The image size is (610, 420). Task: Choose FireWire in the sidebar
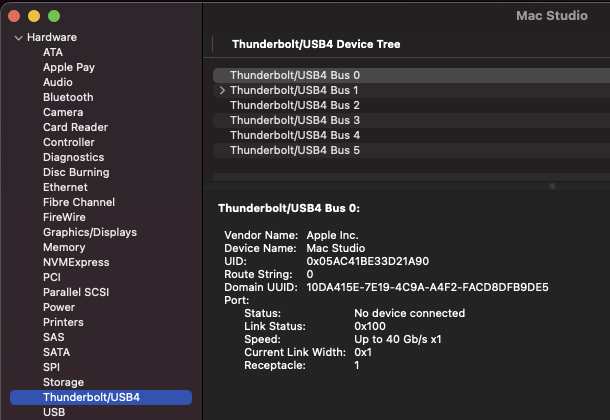point(64,217)
